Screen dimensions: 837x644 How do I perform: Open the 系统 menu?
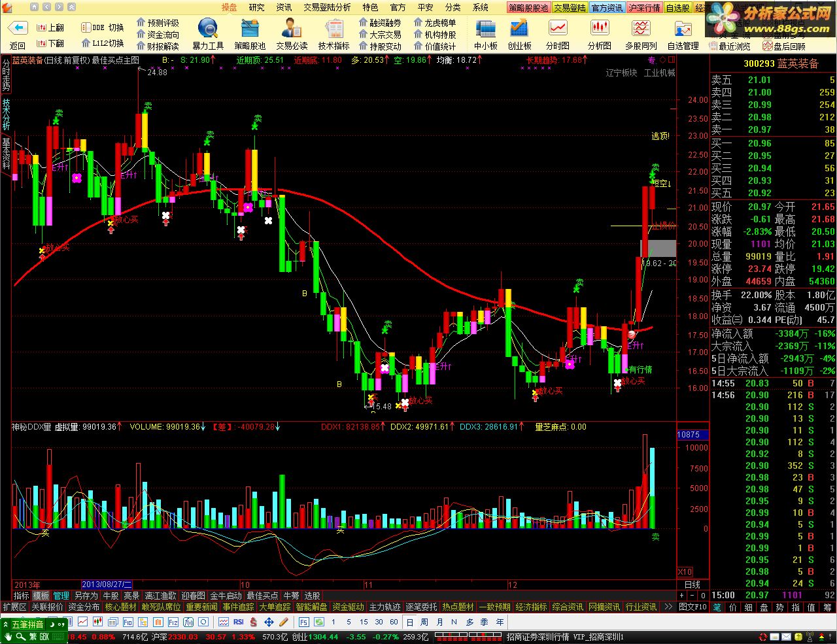coord(481,7)
